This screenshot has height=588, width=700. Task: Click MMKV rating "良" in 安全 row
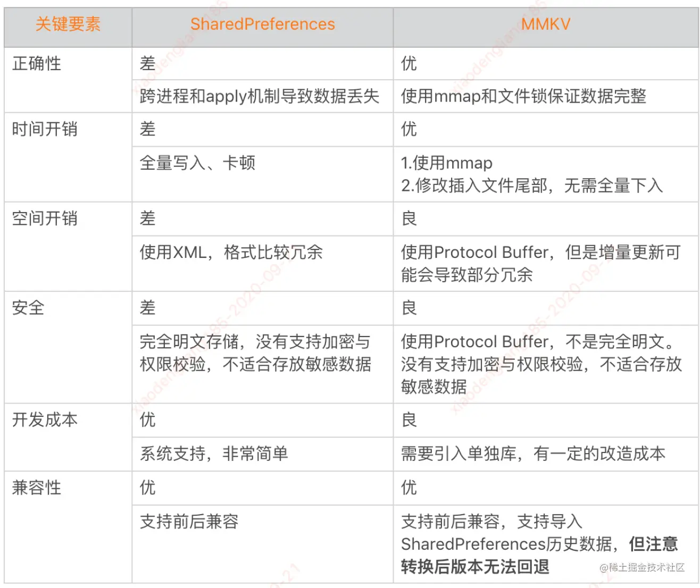click(x=545, y=308)
